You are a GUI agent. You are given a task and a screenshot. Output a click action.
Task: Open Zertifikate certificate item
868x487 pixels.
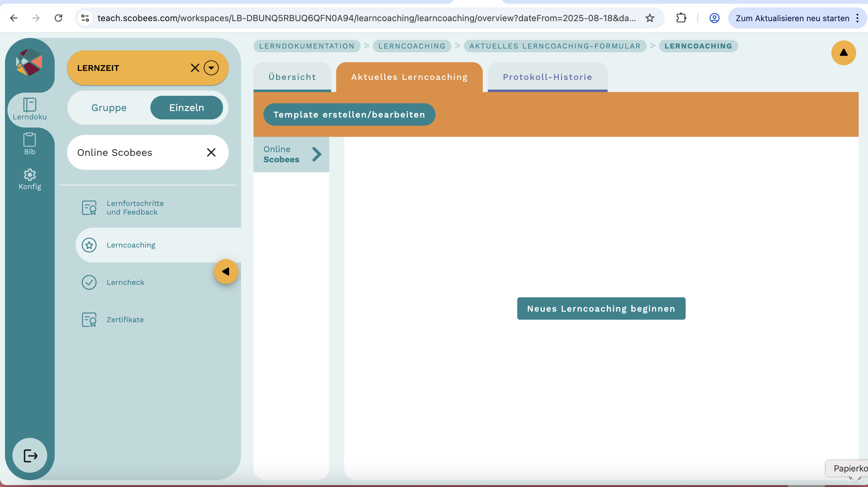(x=125, y=319)
